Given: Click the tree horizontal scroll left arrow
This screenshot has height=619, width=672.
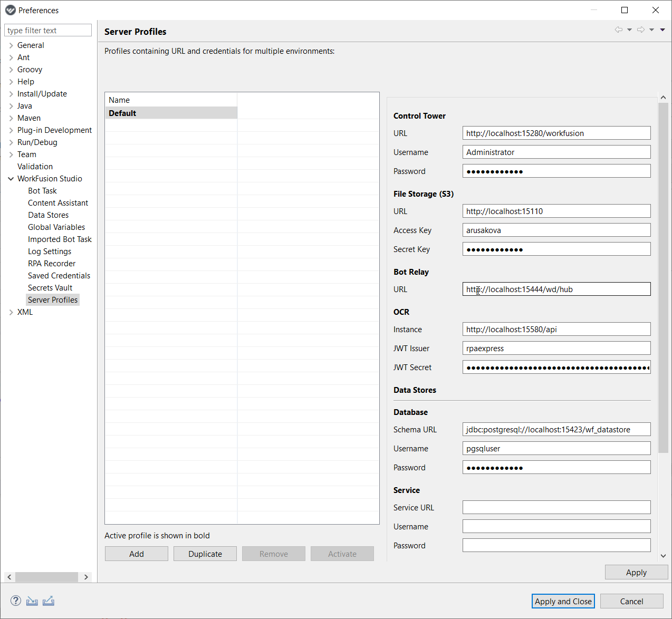Looking at the screenshot, I should coord(9,577).
